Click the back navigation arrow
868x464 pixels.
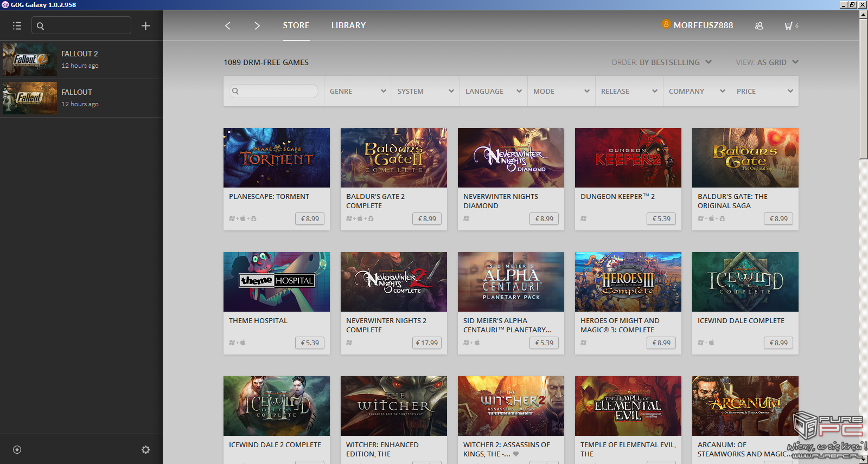tap(228, 25)
